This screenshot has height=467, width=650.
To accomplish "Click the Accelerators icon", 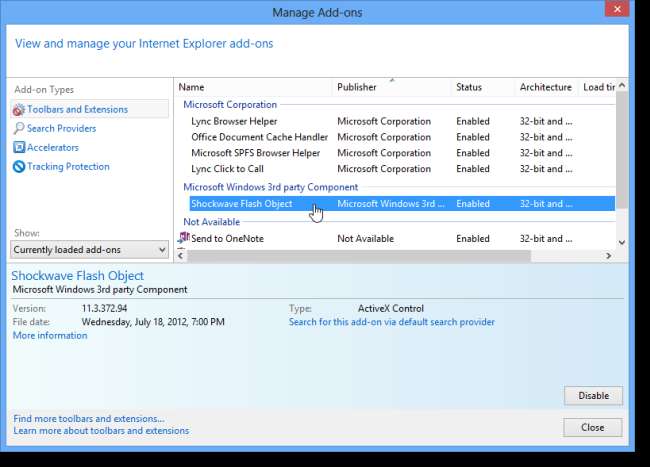I will coord(19,148).
